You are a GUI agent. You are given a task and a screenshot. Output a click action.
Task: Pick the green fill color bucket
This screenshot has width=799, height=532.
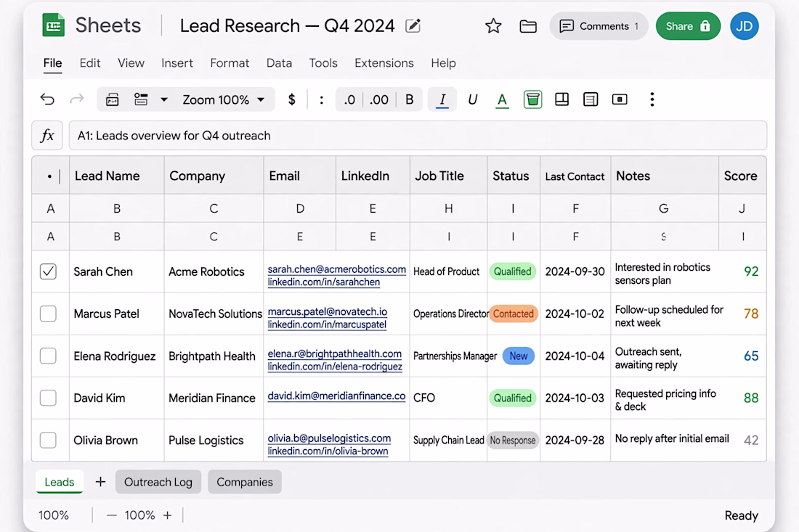532,99
